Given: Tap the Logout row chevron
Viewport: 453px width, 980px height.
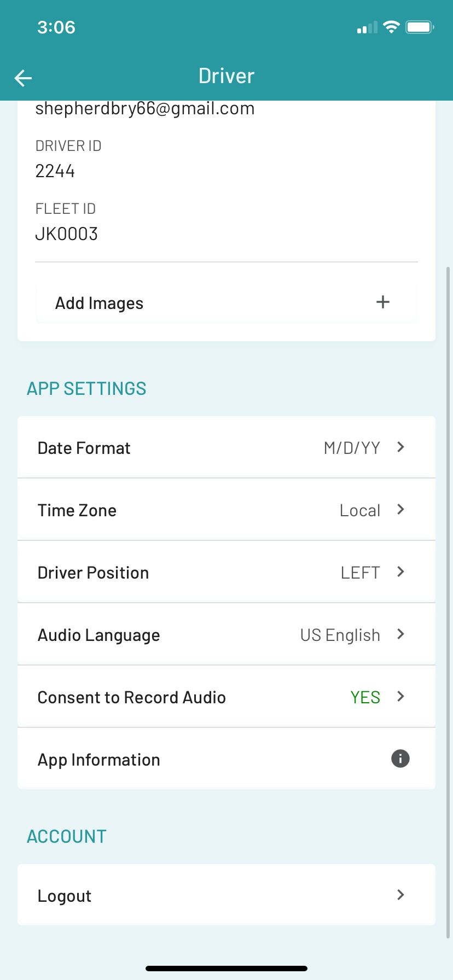Looking at the screenshot, I should click(x=400, y=895).
